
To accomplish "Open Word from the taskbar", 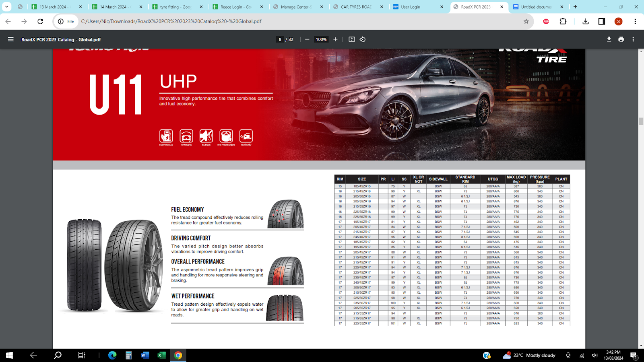I will [x=145, y=355].
